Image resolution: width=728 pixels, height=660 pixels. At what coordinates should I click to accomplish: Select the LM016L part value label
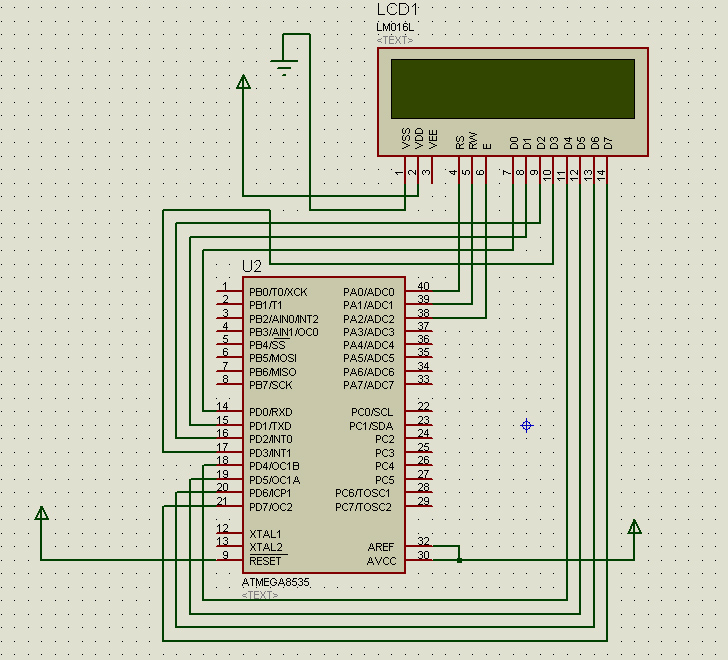click(396, 26)
